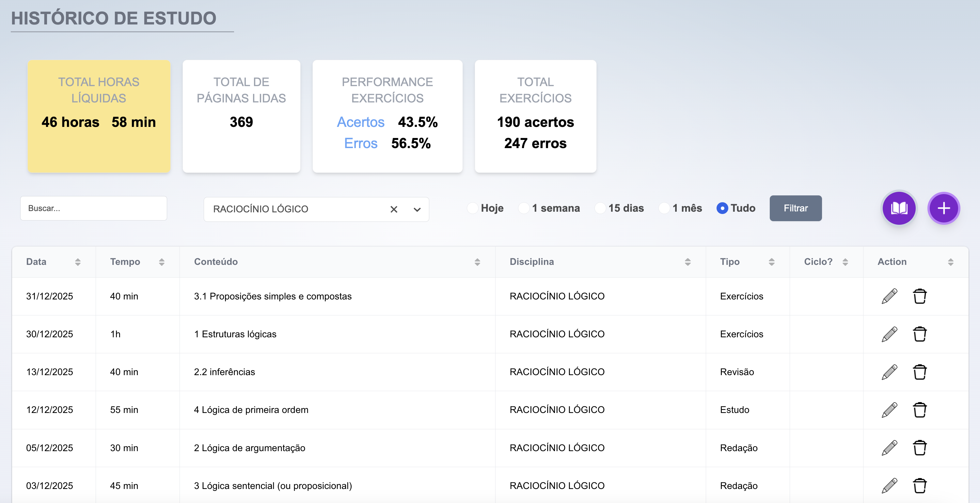Click the Total Exercícios card

tap(535, 116)
